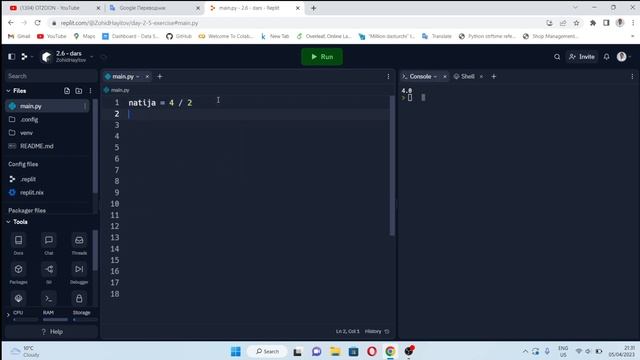Image resolution: width=640 pixels, height=360 pixels.
Task: Bookmark this page with the star
Action: coord(576,23)
